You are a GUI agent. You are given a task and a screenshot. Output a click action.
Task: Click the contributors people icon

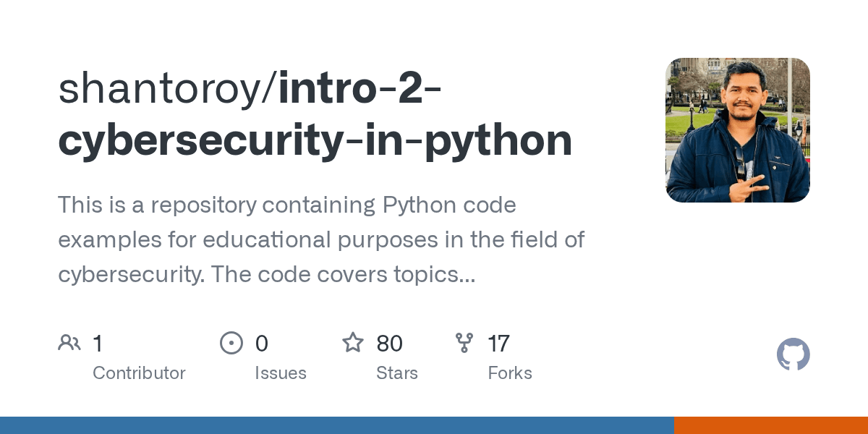pos(69,343)
